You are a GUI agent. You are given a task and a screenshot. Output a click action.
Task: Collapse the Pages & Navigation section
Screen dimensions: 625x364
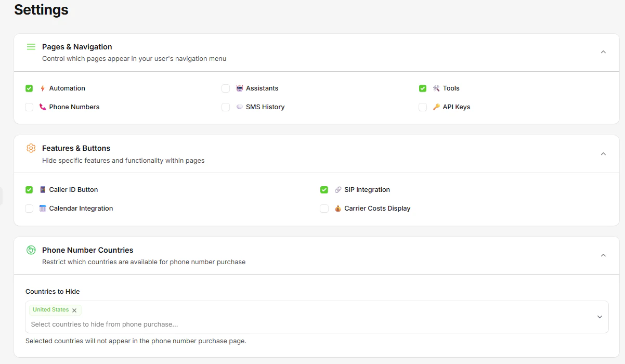(603, 52)
